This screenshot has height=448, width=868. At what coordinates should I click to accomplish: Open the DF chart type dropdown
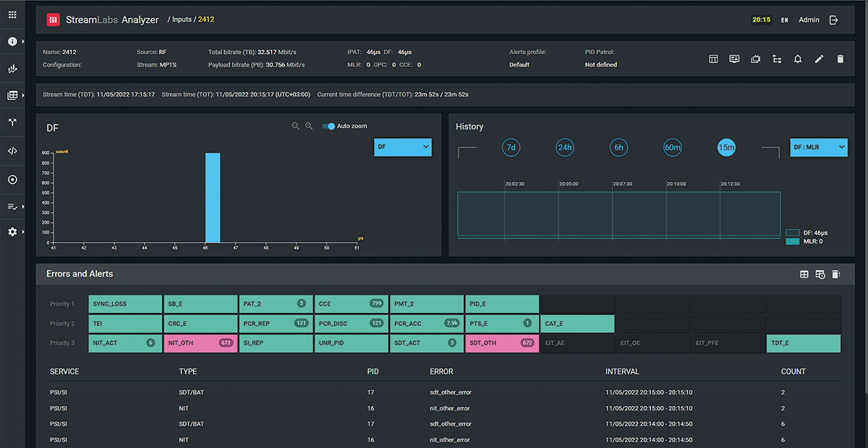pos(403,147)
